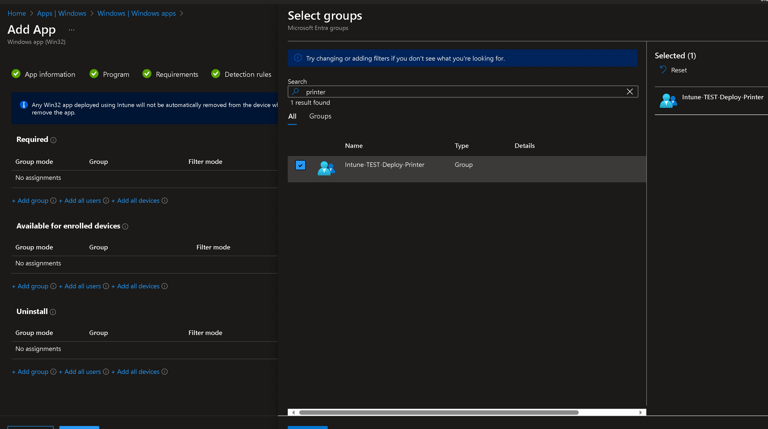Select the All tab in results

pyautogui.click(x=292, y=116)
